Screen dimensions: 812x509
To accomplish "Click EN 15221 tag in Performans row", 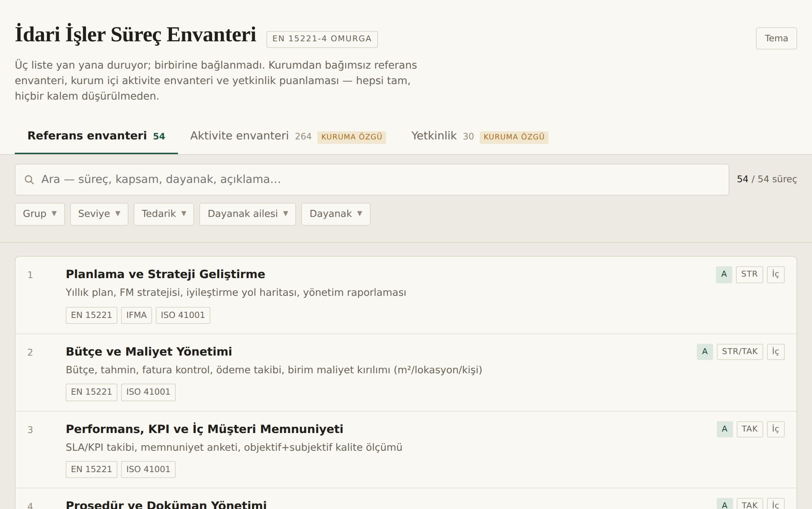I will [x=92, y=469].
